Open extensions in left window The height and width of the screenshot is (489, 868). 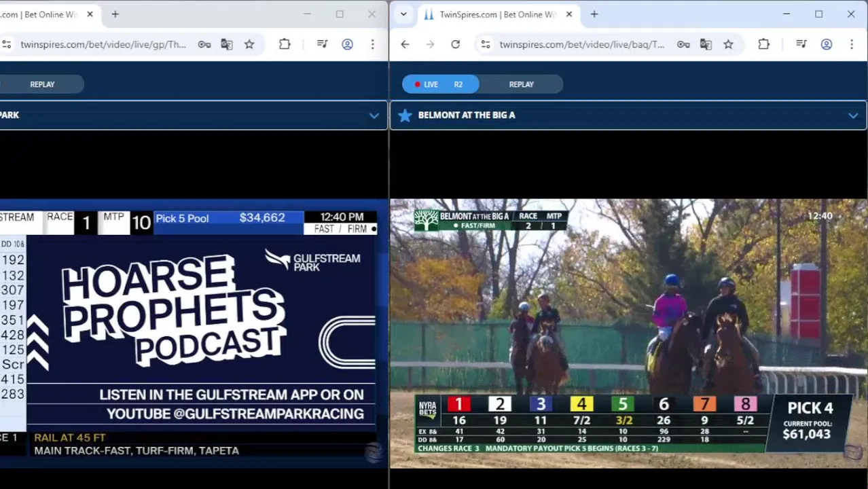[285, 44]
